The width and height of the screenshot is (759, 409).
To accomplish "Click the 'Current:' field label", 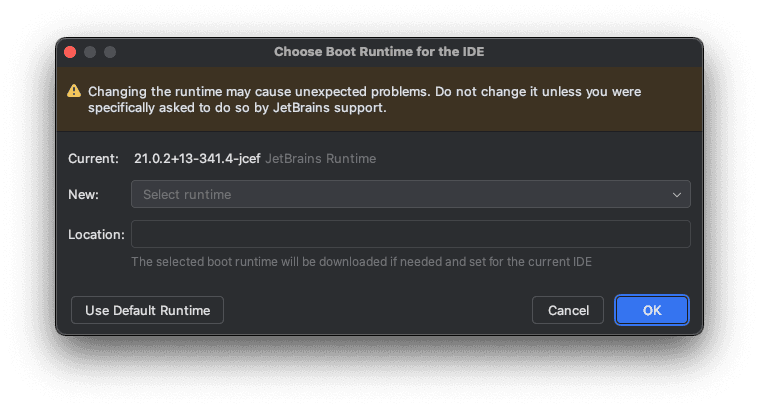I will pos(93,158).
